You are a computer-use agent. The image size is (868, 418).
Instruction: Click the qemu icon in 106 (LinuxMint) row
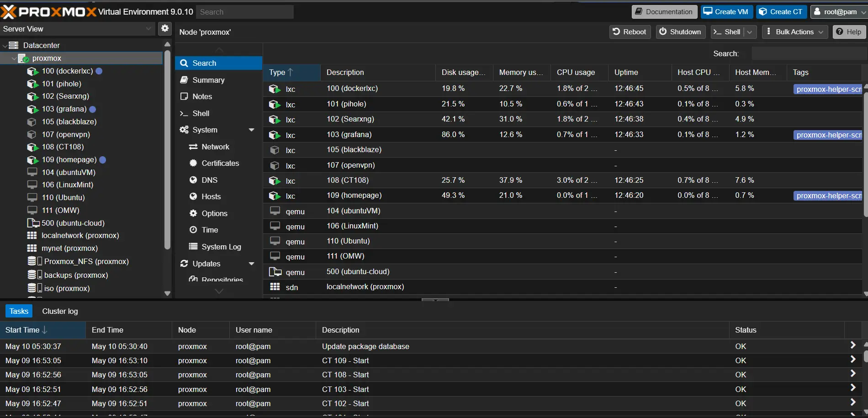pyautogui.click(x=275, y=226)
